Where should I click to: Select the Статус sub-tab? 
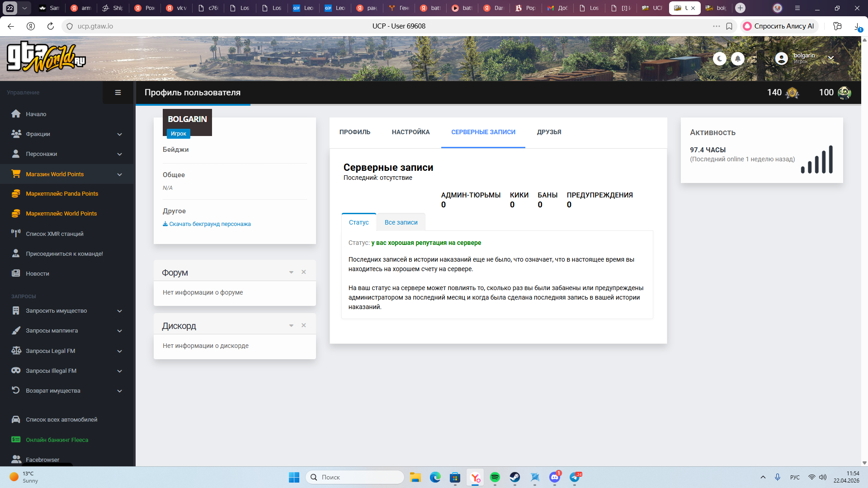[x=359, y=222]
